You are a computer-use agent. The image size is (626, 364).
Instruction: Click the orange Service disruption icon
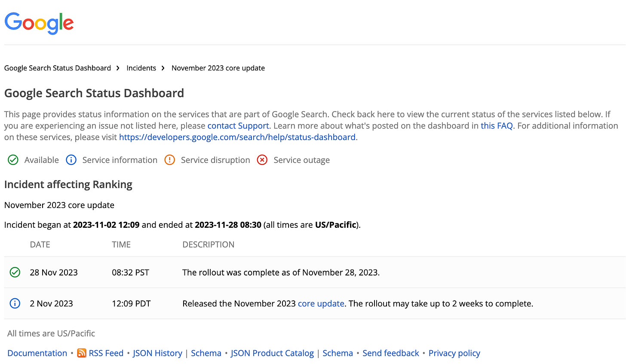(169, 159)
